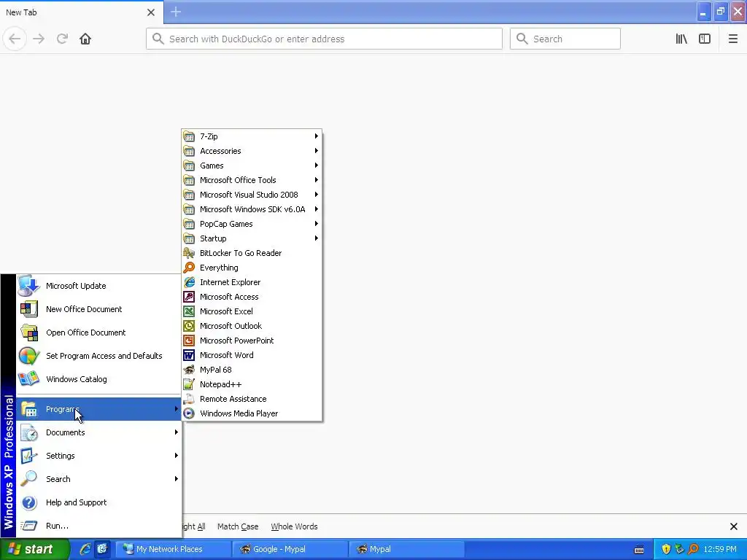Image resolution: width=747 pixels, height=560 pixels.
Task: Reload the page with refresh icon
Action: tap(62, 39)
